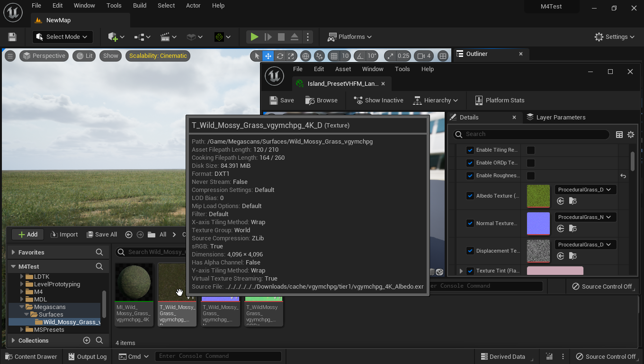Expand the Texture Tint parameter row

tap(461, 271)
